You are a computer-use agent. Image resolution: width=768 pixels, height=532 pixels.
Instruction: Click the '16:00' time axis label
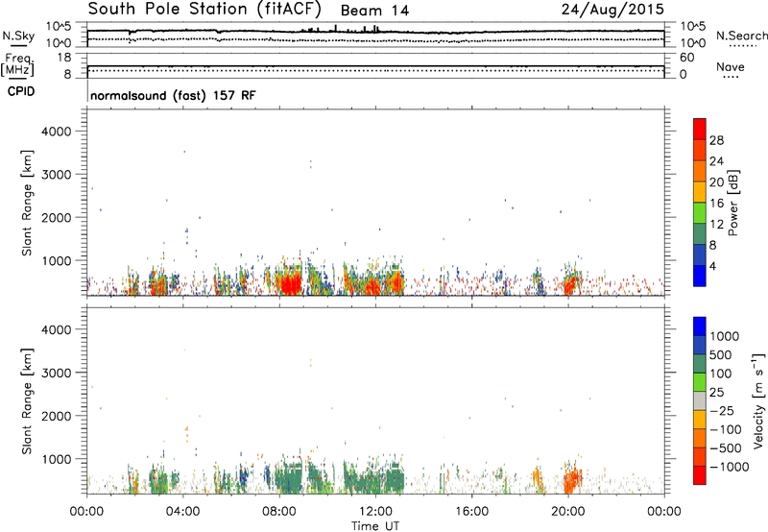[471, 512]
